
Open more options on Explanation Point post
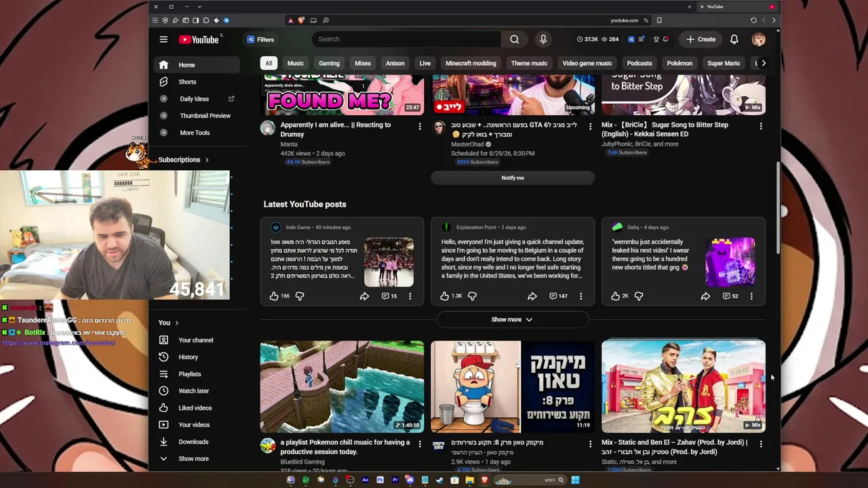point(580,296)
